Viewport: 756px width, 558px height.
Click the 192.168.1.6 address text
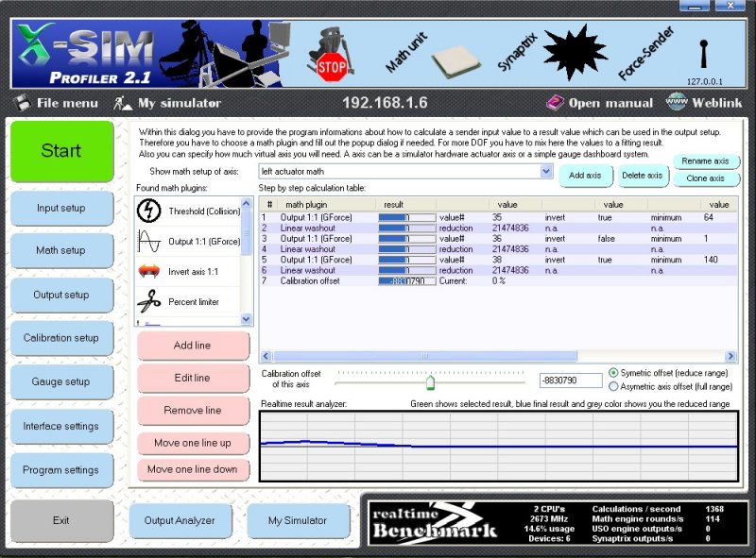[x=385, y=103]
